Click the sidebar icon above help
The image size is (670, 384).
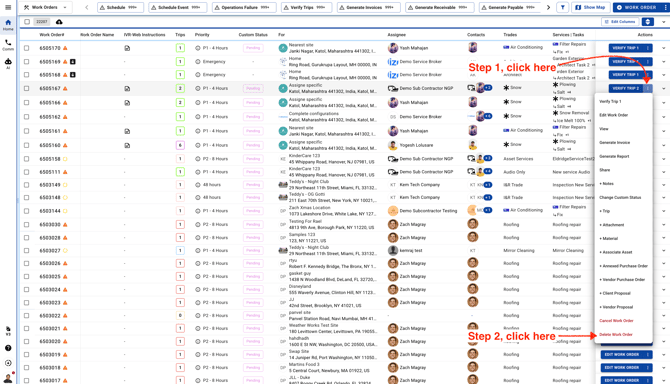[x=8, y=331]
